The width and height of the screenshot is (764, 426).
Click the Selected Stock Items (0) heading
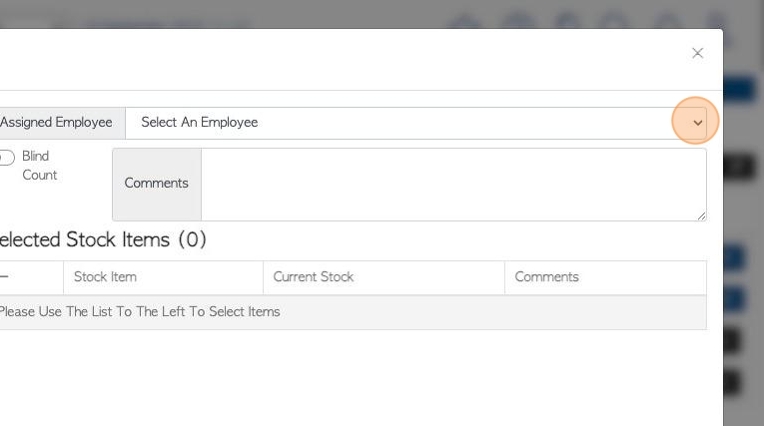[102, 240]
